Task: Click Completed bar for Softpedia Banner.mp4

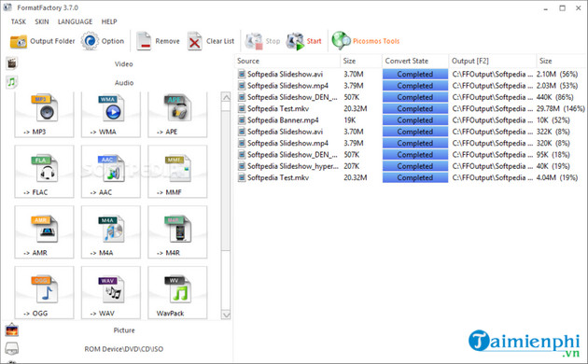Action: click(x=415, y=120)
